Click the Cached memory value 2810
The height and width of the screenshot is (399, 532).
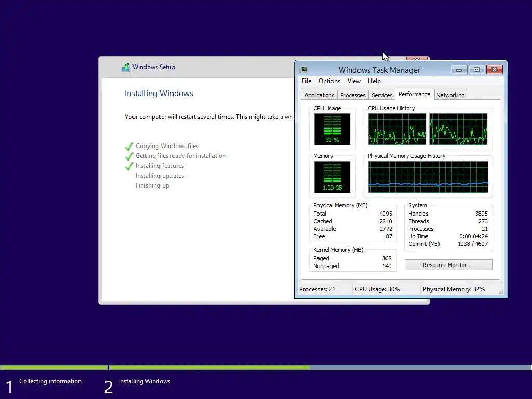click(386, 221)
